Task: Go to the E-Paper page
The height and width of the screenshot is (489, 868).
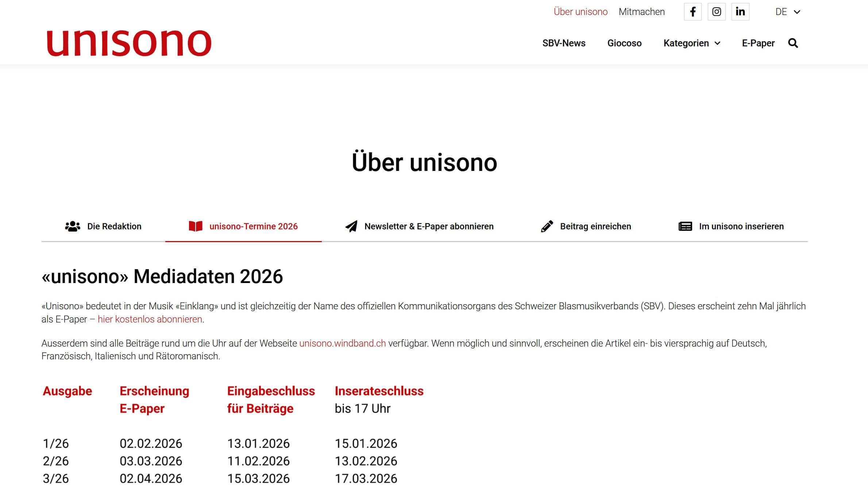Action: click(x=759, y=43)
